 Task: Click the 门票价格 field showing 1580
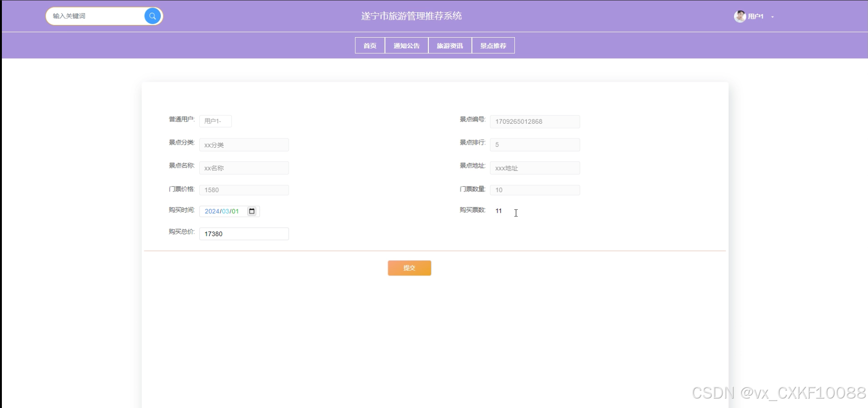pyautogui.click(x=244, y=190)
